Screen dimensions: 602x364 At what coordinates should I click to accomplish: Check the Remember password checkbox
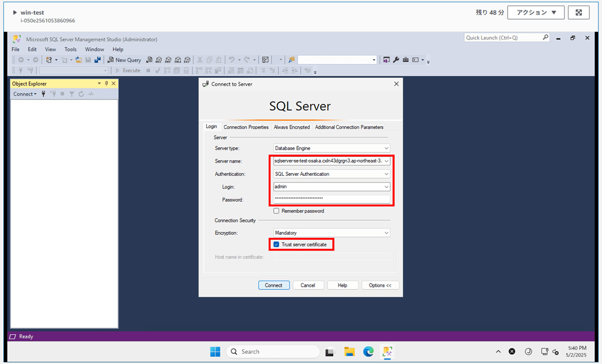point(276,211)
